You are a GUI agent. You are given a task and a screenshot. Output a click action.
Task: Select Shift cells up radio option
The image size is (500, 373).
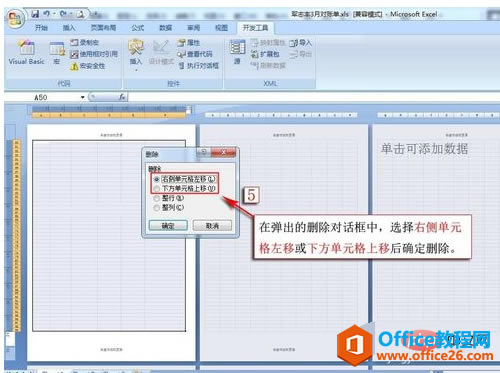[x=156, y=189]
